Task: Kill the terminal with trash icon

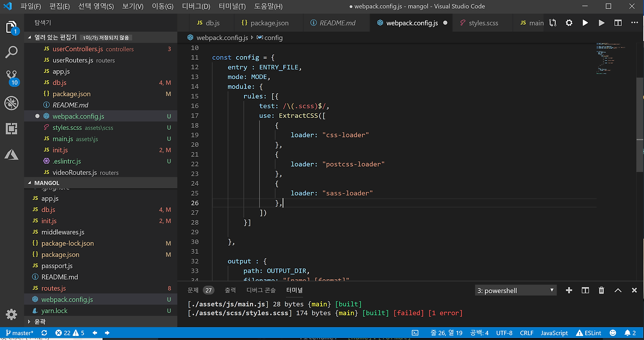Action: 601,290
